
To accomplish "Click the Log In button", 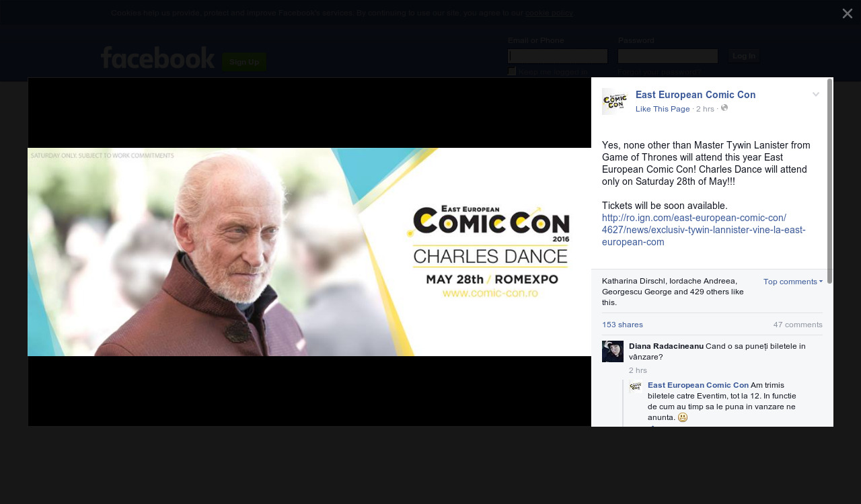I will pyautogui.click(x=745, y=56).
